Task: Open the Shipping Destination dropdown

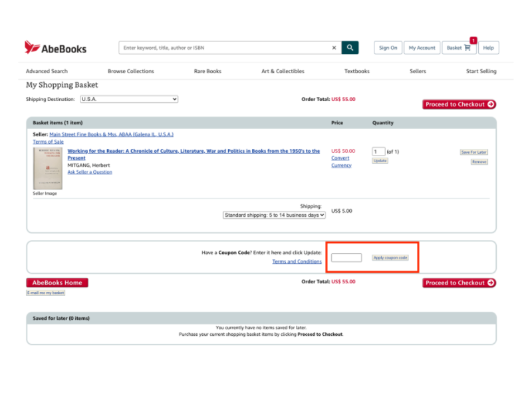Action: click(129, 99)
